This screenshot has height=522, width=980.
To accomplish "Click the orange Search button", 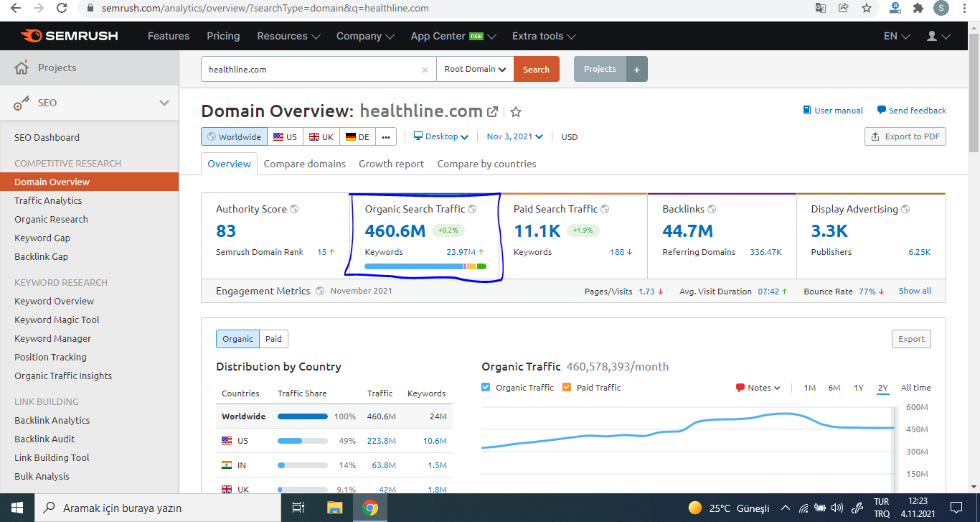I will point(537,69).
